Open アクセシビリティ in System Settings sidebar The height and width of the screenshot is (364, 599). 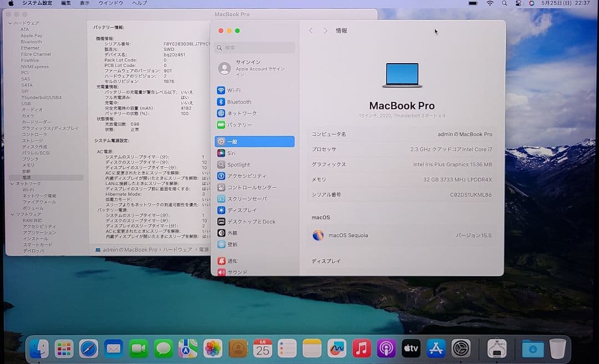click(x=255, y=176)
